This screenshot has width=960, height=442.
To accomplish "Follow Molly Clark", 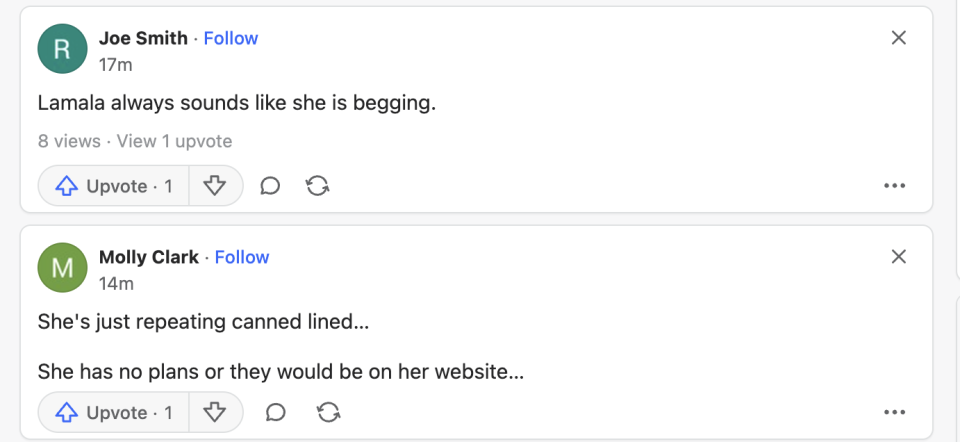I will (x=242, y=257).
